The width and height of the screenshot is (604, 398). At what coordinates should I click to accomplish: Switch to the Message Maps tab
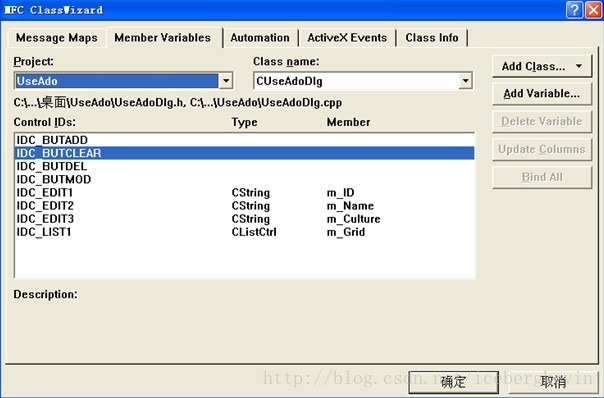point(57,38)
